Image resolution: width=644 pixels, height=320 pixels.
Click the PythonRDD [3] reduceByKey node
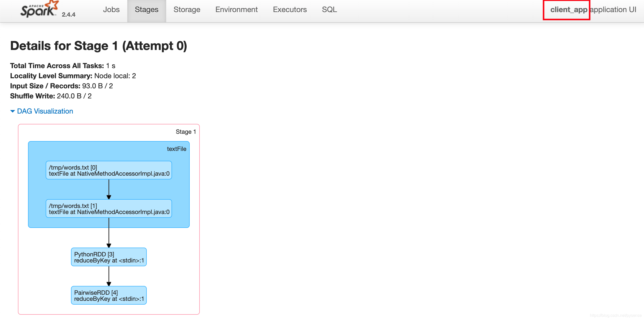(109, 257)
